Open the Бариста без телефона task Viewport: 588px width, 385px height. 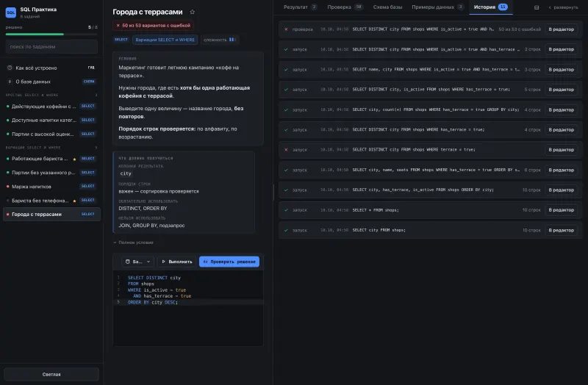click(51, 201)
